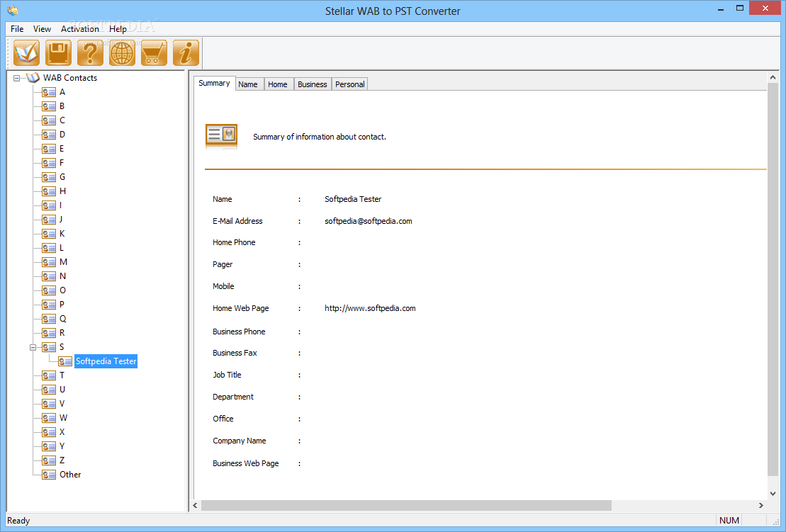
Task: Select the Y group in contacts tree
Action: pos(62,446)
